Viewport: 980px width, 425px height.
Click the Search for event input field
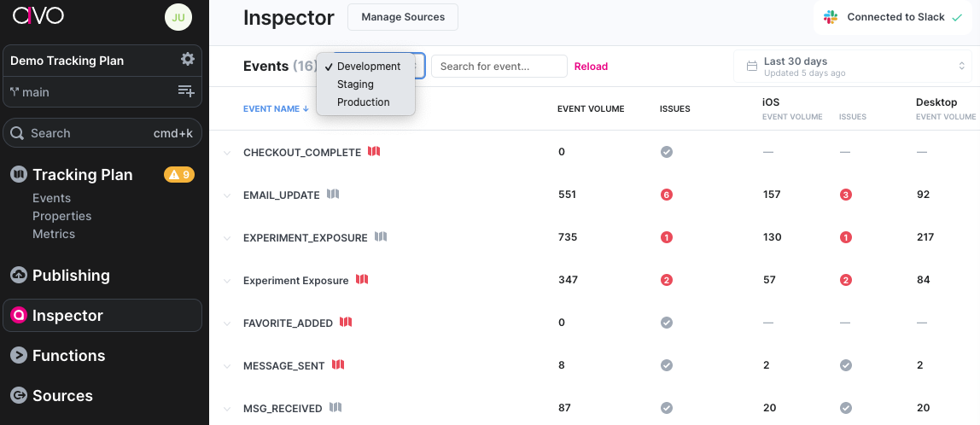tap(499, 67)
